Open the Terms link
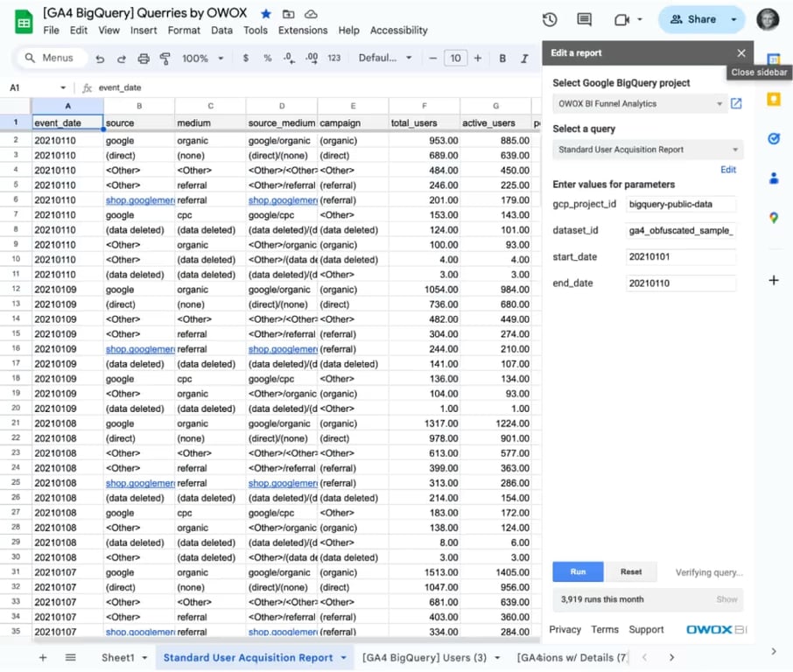 (605, 629)
